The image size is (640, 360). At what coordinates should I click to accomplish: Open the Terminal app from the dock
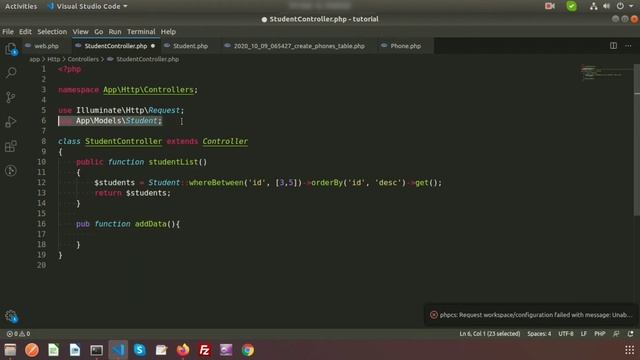(97, 350)
